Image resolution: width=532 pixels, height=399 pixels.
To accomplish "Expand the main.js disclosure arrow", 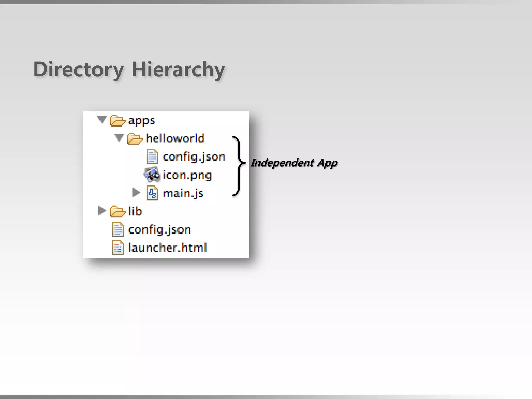I will (x=136, y=192).
